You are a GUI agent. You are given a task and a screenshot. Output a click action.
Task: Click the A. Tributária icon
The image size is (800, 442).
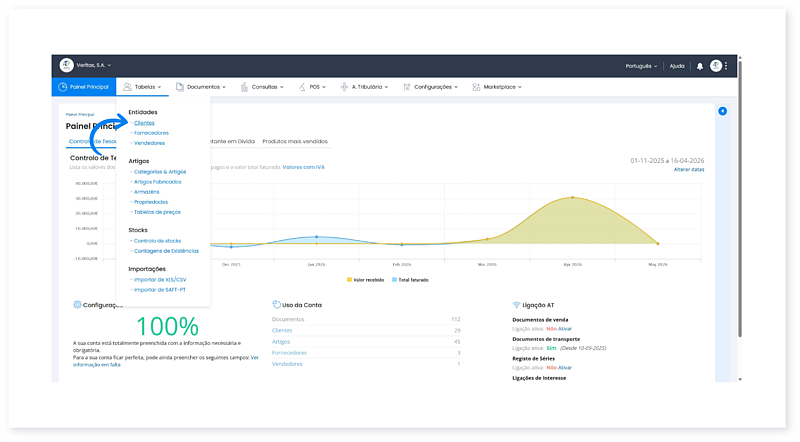(344, 87)
